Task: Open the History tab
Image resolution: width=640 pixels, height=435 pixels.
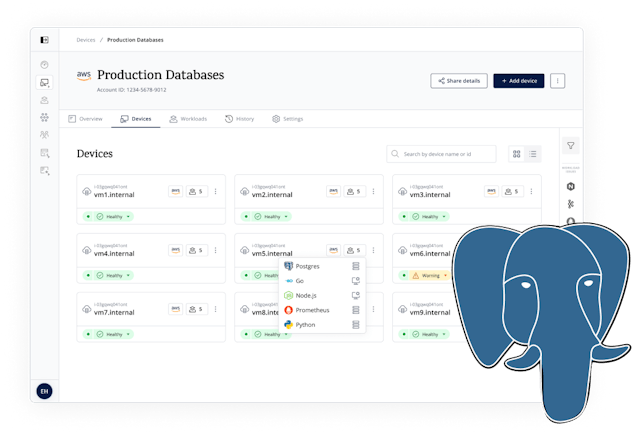Action: click(239, 119)
